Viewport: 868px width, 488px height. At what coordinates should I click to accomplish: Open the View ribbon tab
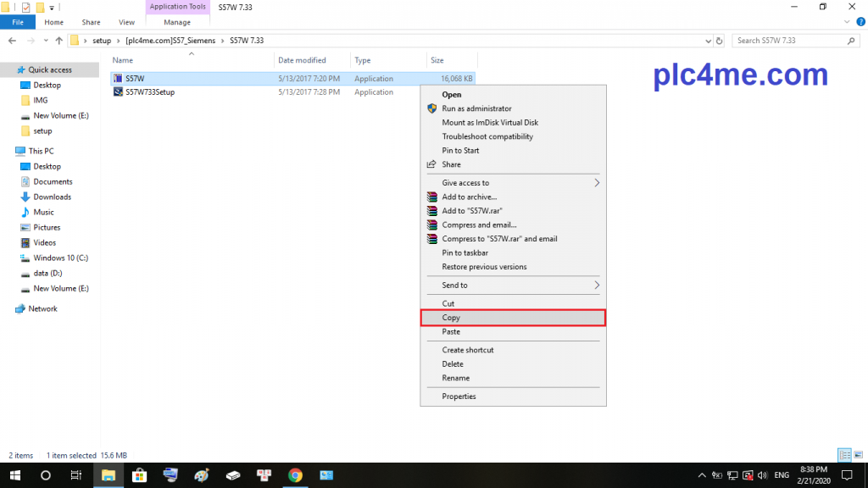126,22
